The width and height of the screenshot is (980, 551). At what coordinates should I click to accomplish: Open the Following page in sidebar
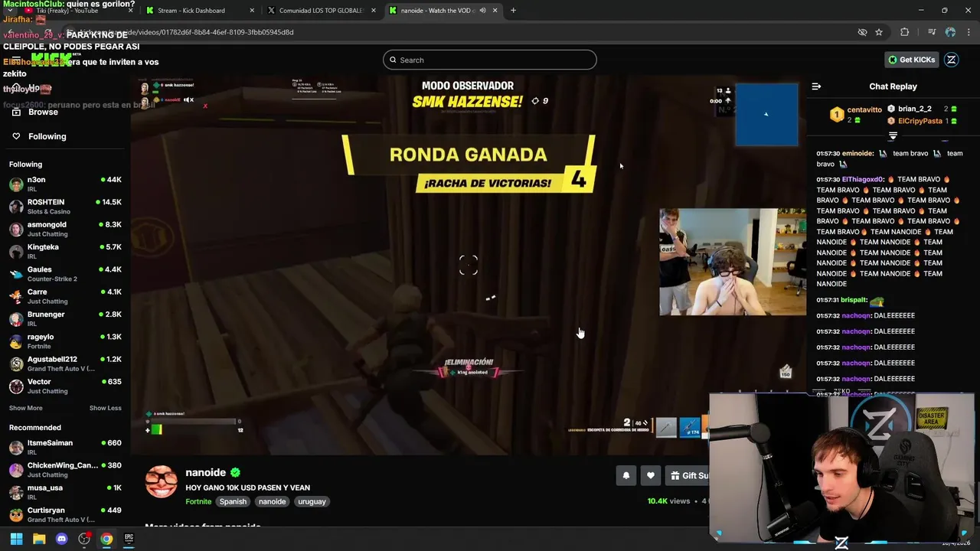(47, 136)
